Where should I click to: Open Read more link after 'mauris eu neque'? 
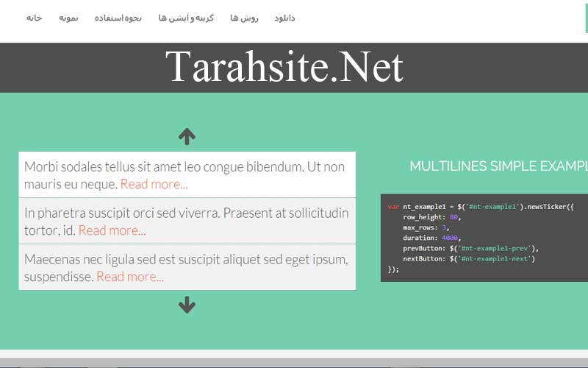154,185
